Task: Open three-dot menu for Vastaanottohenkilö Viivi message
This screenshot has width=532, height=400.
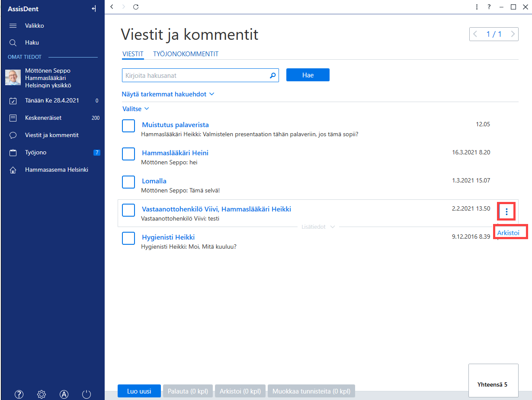Action: coord(506,211)
